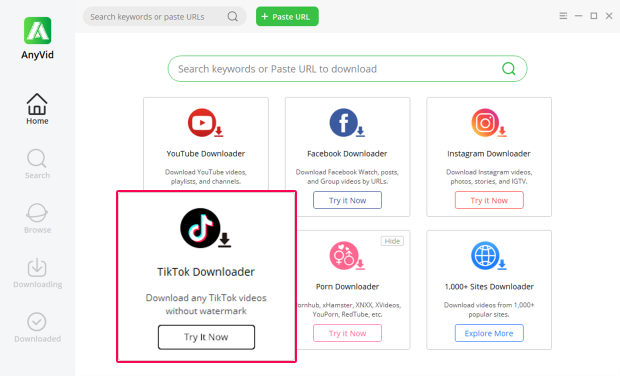Open the Search sidebar section
620x376 pixels.
(37, 164)
